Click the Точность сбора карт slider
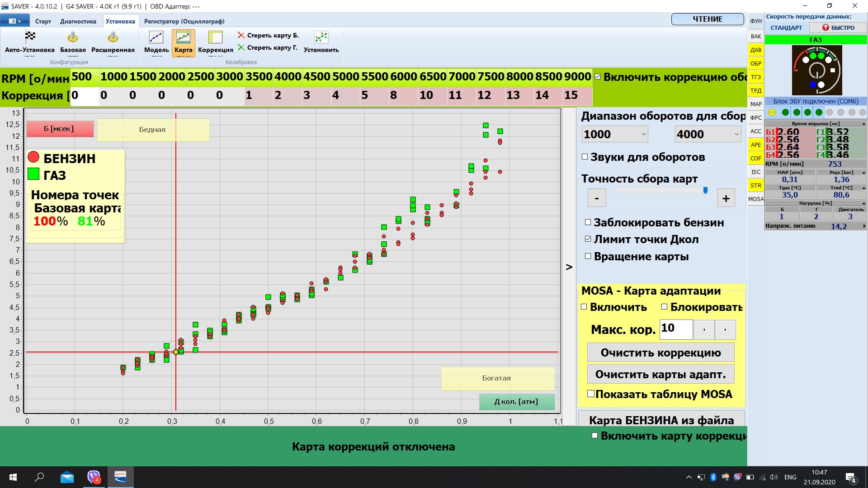 click(x=661, y=191)
